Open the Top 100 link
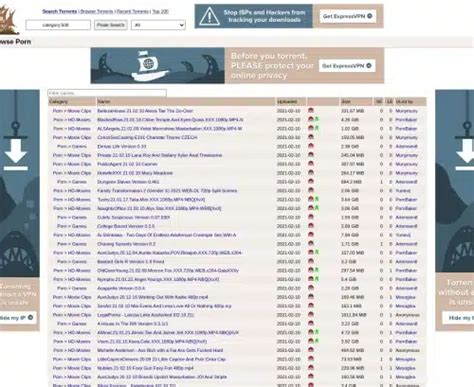 [160, 11]
